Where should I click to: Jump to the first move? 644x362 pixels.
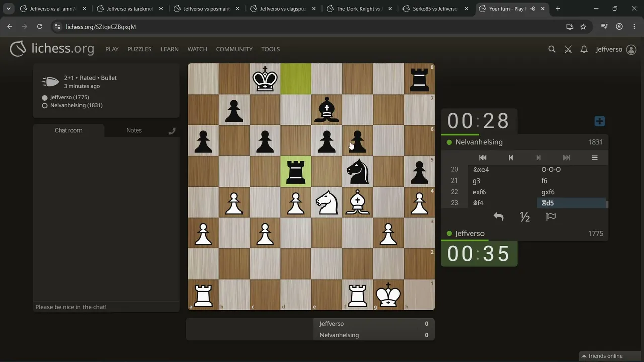[x=482, y=158]
